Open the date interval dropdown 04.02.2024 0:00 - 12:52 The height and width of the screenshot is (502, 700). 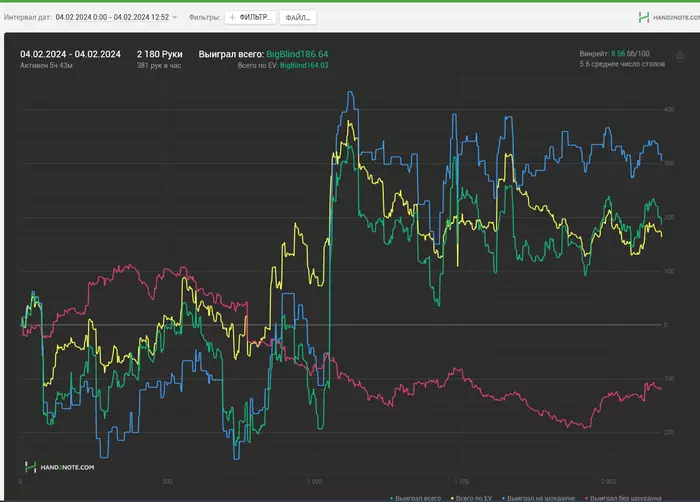(x=116, y=17)
